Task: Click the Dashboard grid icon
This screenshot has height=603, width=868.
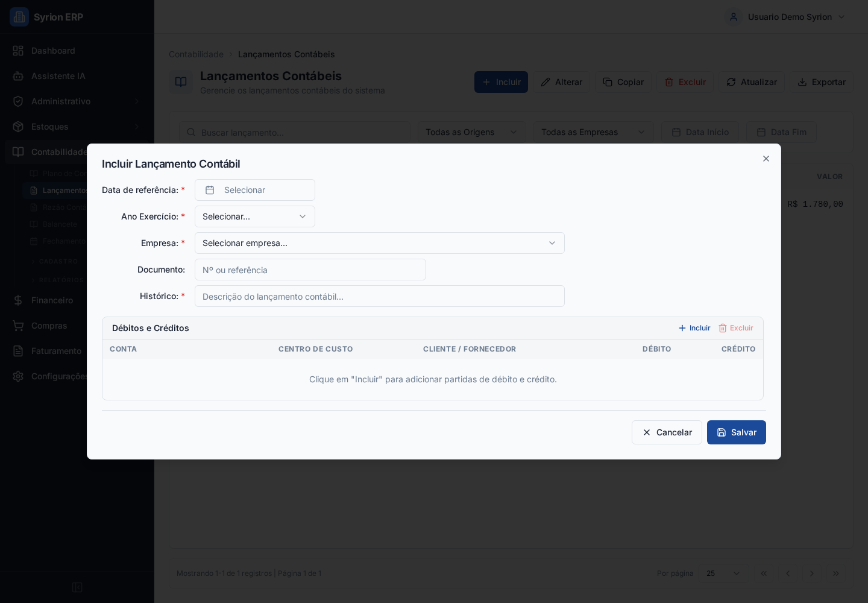Action: pos(18,51)
